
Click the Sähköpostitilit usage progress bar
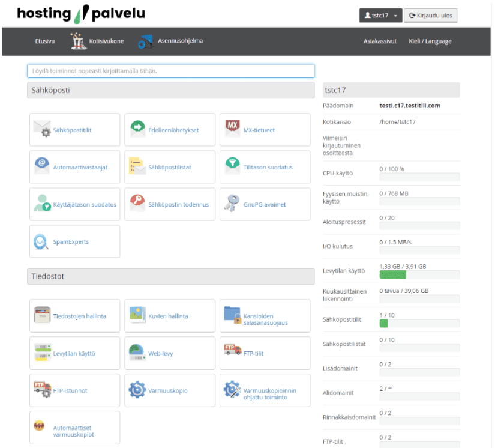pos(419,323)
